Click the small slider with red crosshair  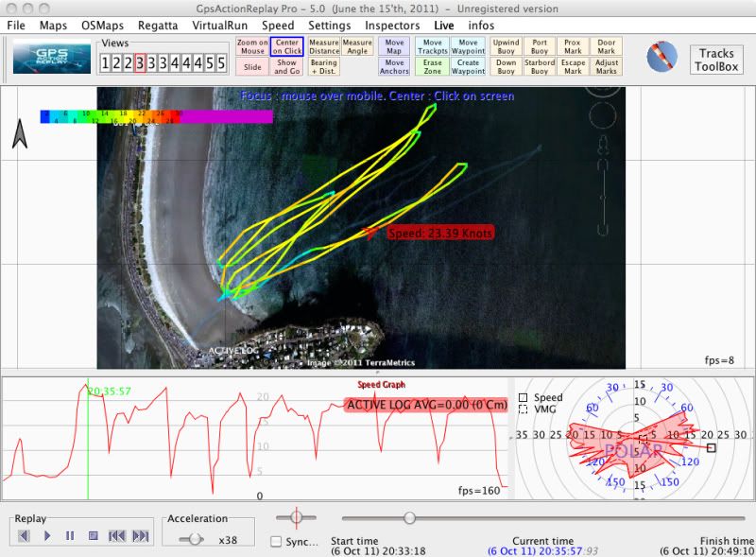(x=296, y=517)
